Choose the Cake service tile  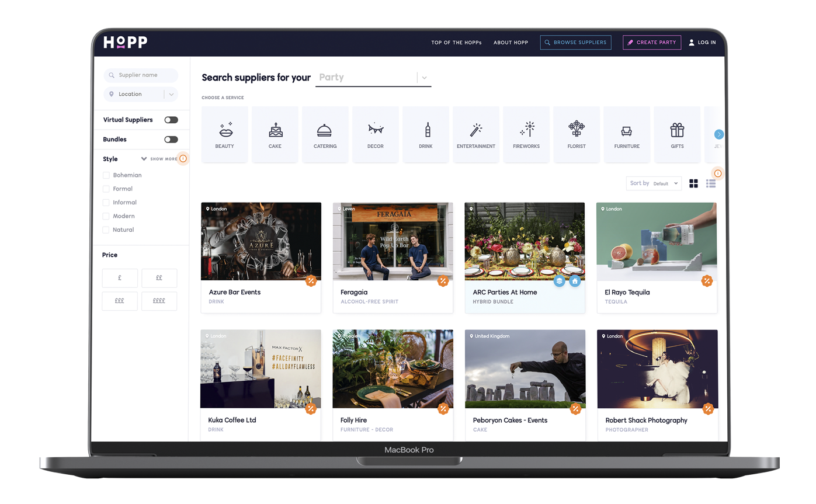click(275, 134)
